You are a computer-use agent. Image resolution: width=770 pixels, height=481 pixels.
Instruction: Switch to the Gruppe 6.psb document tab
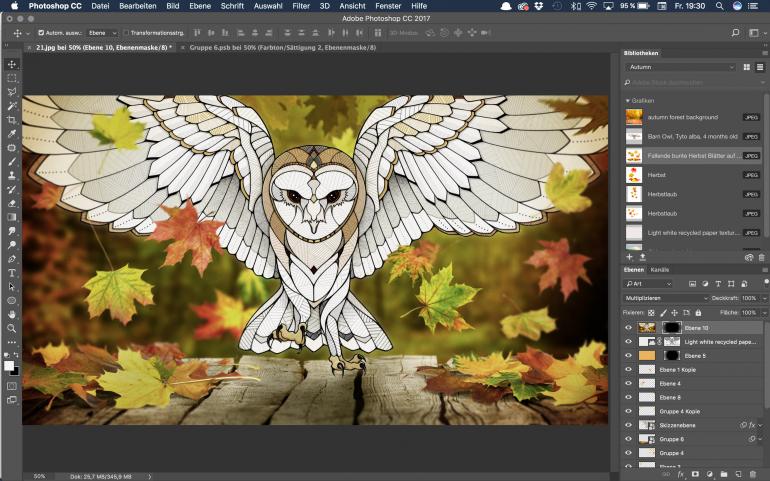coord(282,48)
